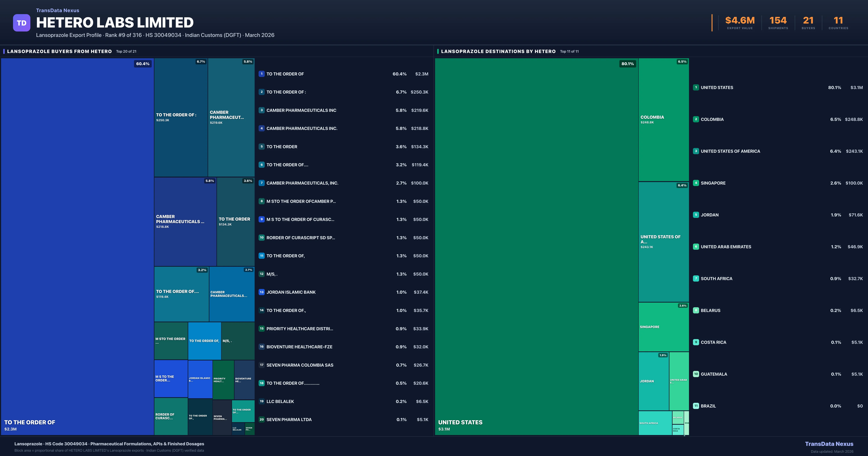Click the TransData Nexus header brand text
This screenshot has width=868, height=456.
coord(58,10)
